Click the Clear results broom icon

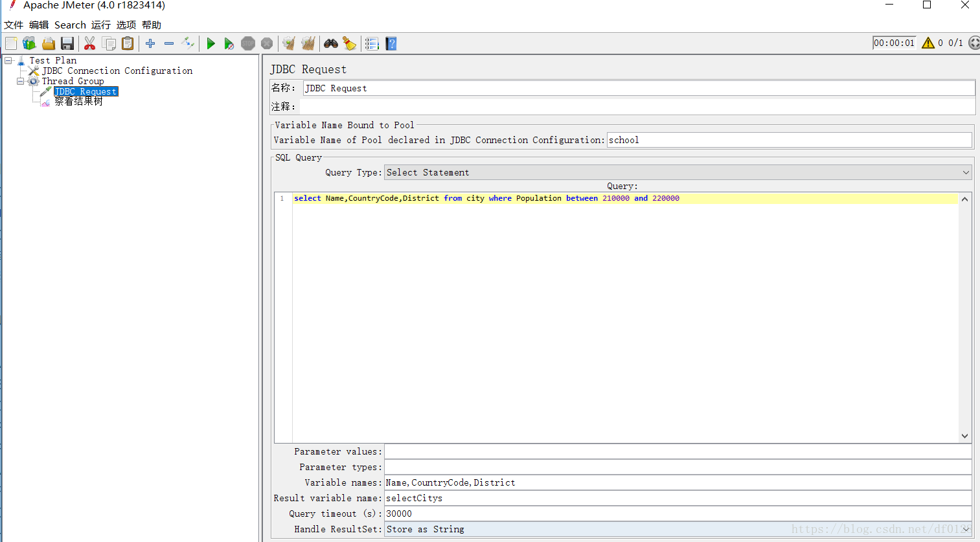click(x=289, y=43)
